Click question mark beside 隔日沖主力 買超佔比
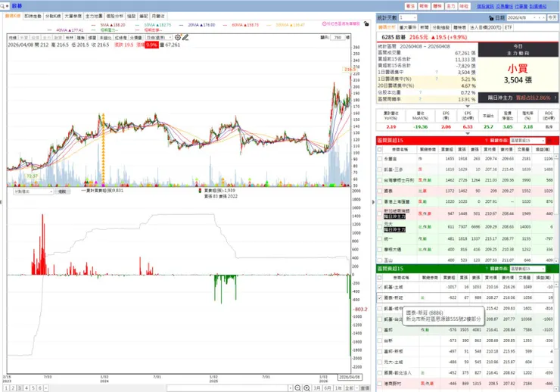This screenshot has height=392, width=560. point(555,98)
